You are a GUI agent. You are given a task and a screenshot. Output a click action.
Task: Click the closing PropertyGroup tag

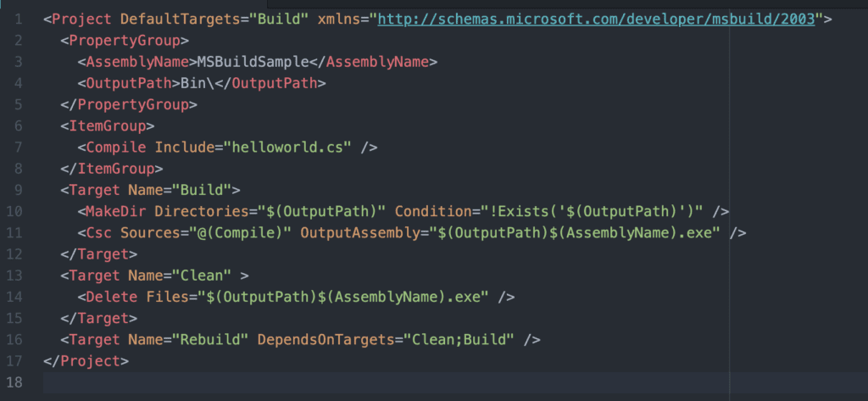129,104
